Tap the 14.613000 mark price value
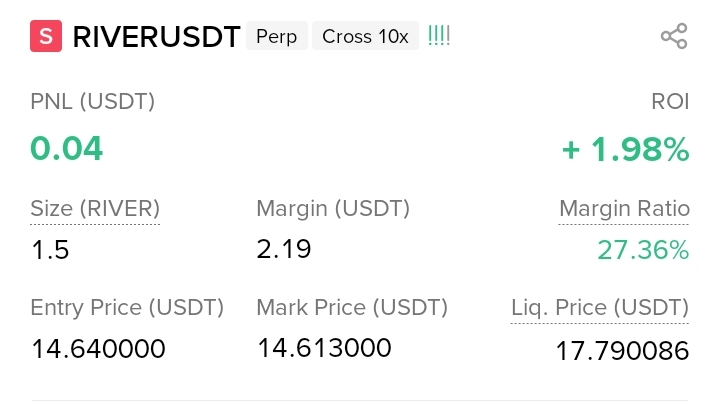The height and width of the screenshot is (404, 720). coord(324,348)
